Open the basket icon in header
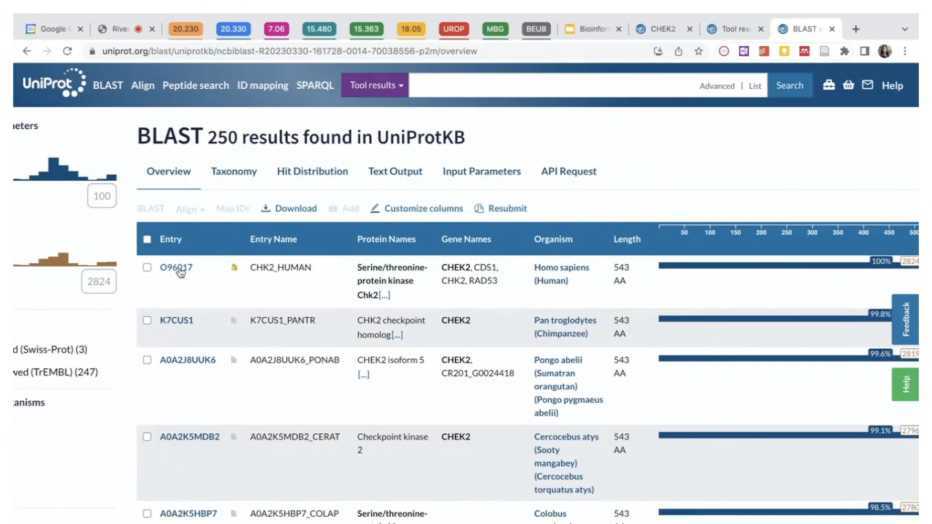The width and height of the screenshot is (932, 524). click(x=848, y=85)
